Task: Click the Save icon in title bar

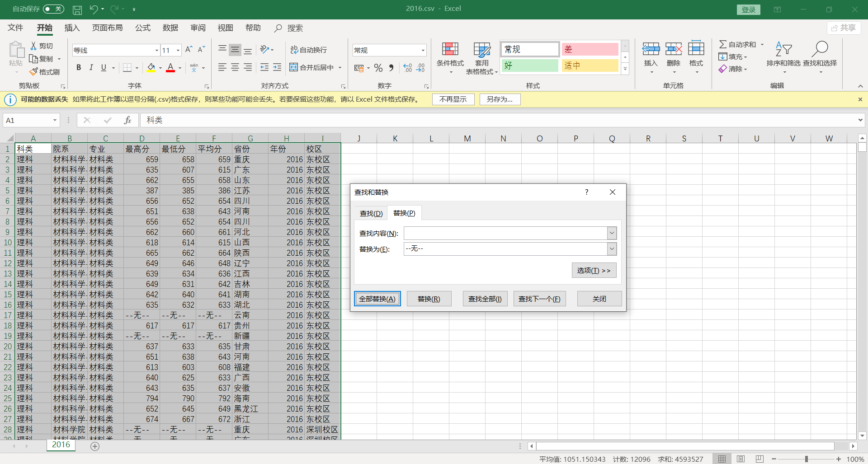Action: pyautogui.click(x=77, y=9)
